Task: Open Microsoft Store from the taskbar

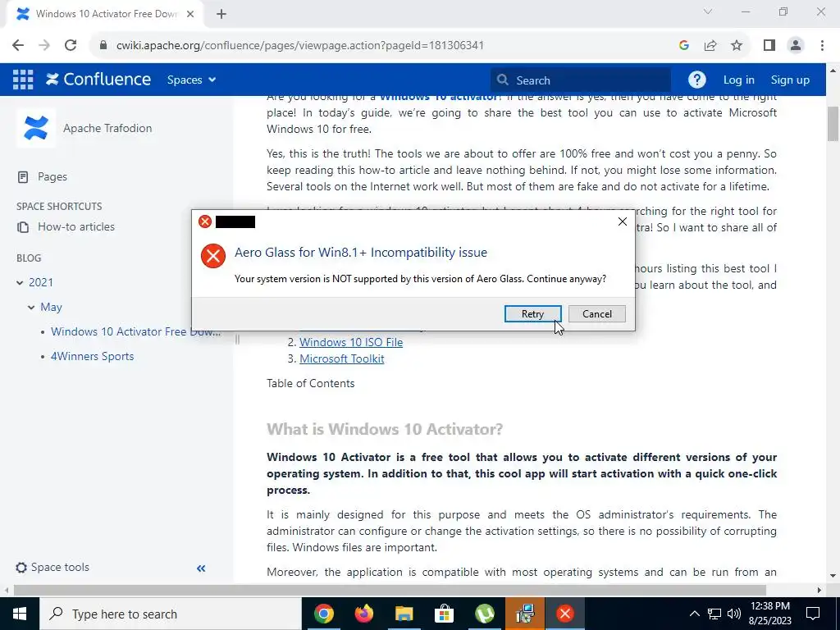Action: coord(444,614)
